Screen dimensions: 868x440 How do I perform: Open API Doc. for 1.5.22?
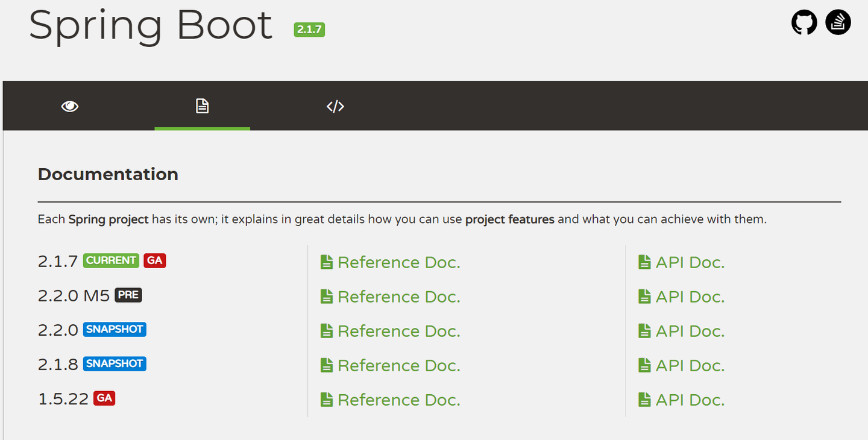pyautogui.click(x=690, y=400)
